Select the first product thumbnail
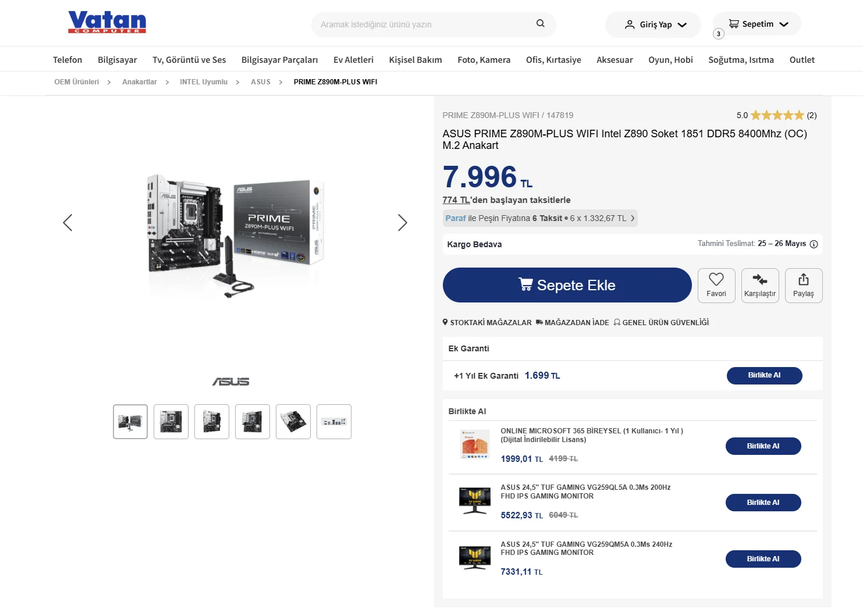The width and height of the screenshot is (863, 616). [x=130, y=422]
